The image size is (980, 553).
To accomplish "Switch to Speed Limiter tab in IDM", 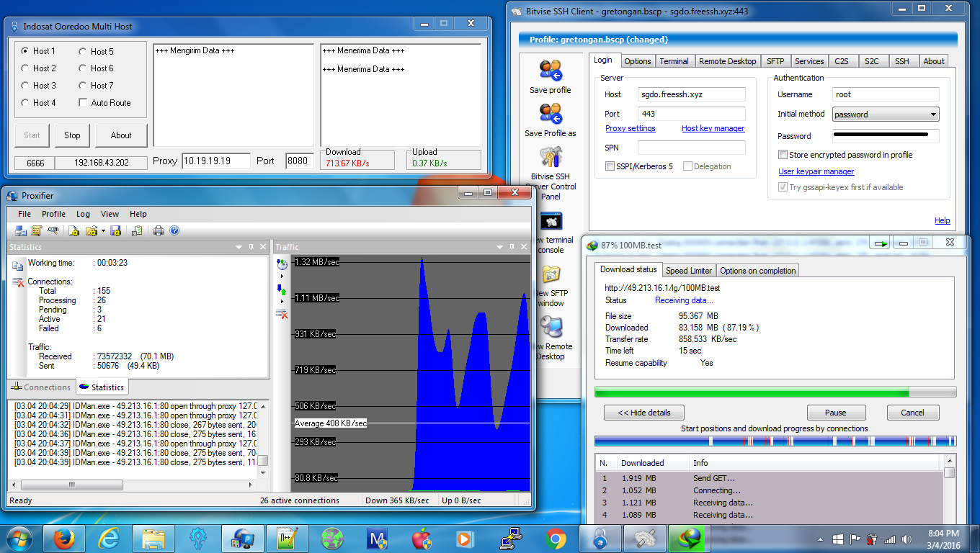I will [x=689, y=271].
